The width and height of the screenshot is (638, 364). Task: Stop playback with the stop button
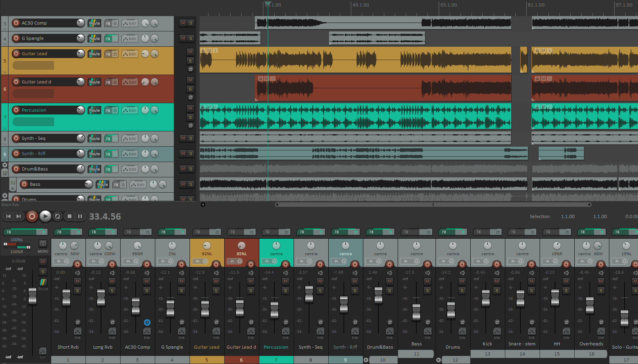coord(69,216)
